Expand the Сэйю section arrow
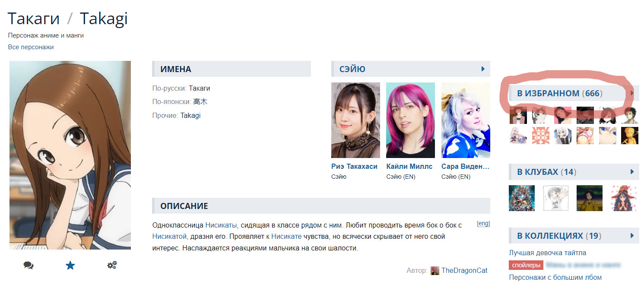Viewport: 644px width, 291px height. pyautogui.click(x=483, y=69)
